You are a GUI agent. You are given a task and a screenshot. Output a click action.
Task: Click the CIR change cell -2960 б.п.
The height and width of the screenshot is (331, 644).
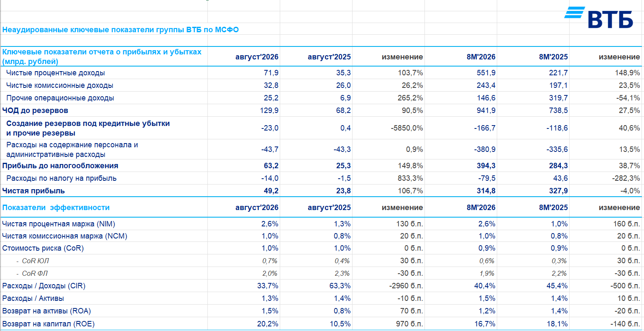click(x=406, y=286)
